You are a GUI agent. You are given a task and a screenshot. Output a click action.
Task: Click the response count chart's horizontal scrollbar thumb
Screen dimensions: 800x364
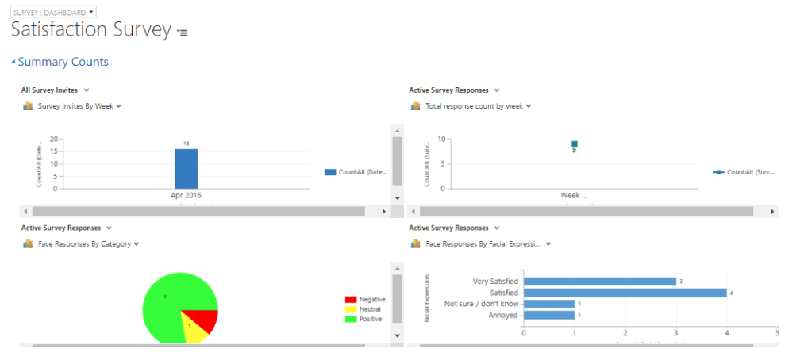tap(587, 211)
